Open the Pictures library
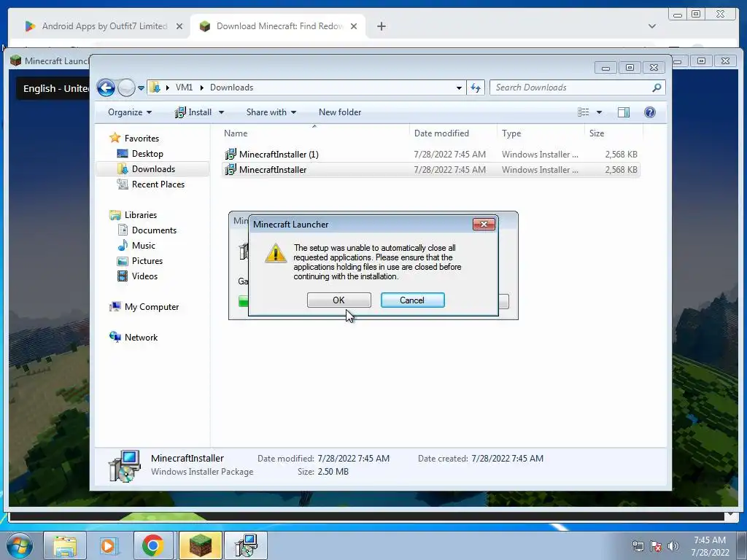 (139, 261)
